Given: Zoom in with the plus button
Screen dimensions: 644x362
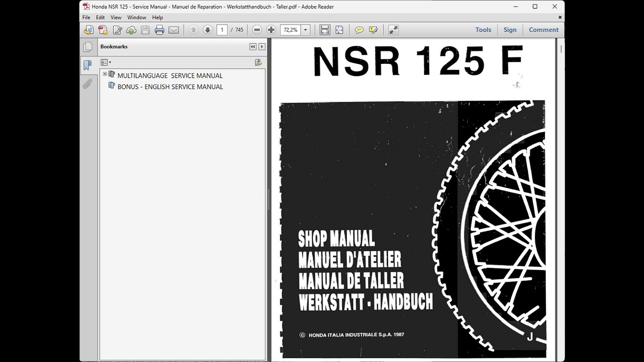Looking at the screenshot, I should click(x=271, y=30).
